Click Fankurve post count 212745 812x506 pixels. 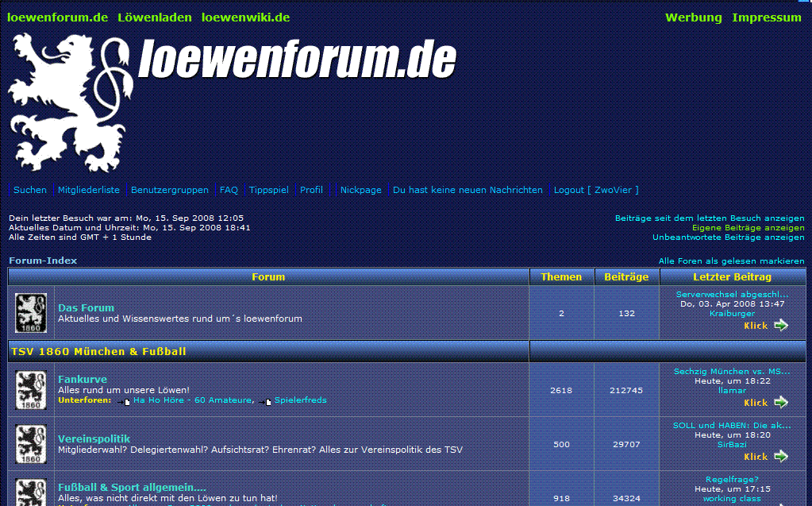point(626,390)
